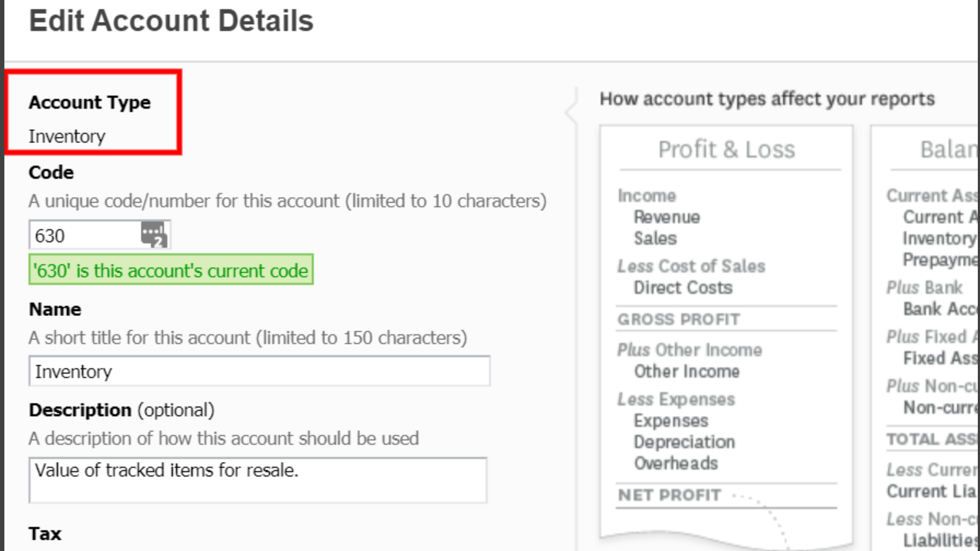Select Sales in the Profit & Loss card
The width and height of the screenshot is (980, 551).
[655, 239]
